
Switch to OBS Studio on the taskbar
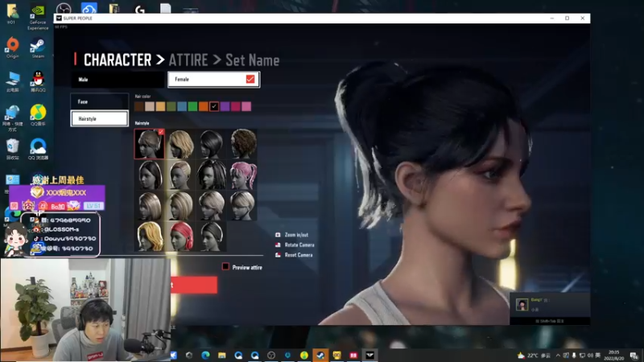pyautogui.click(x=271, y=355)
